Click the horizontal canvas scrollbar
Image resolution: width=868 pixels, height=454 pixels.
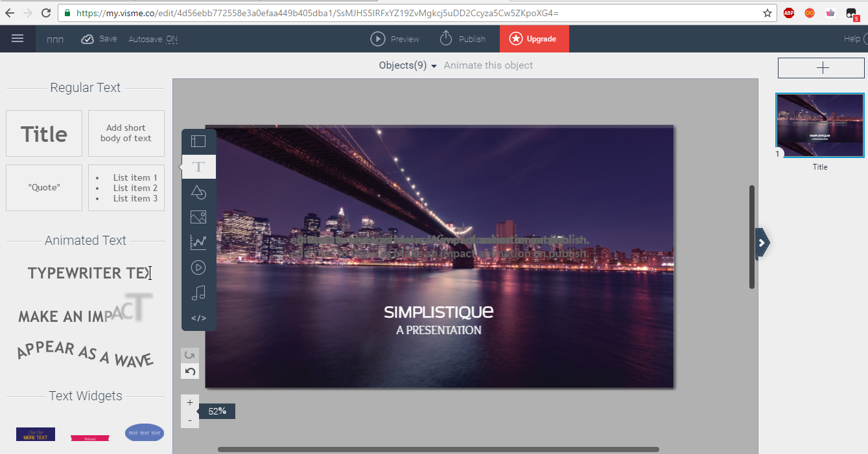pos(438,449)
